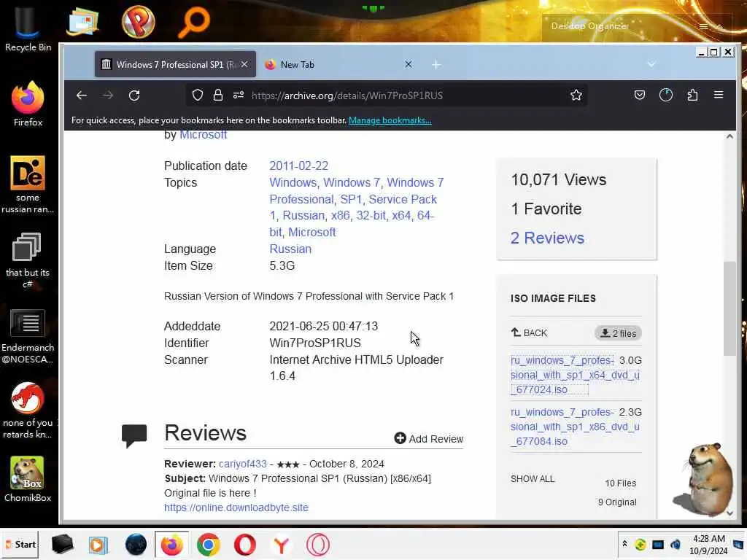Viewport: 747px width, 560px height.
Task: Open site permissions icon in address bar
Action: [239, 96]
